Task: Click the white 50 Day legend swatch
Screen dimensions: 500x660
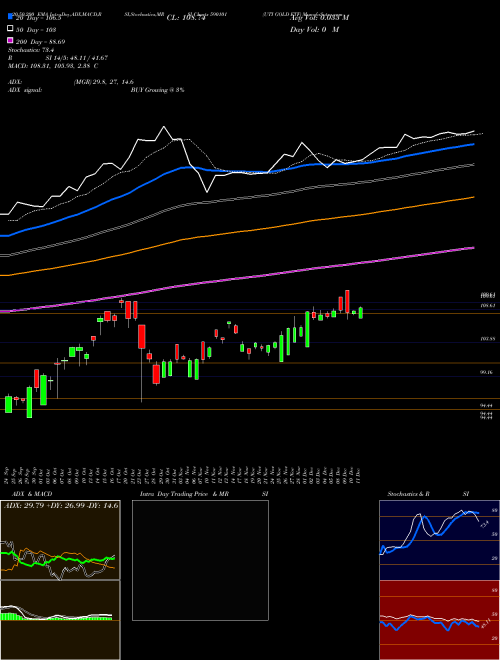Action: [x=10, y=29]
